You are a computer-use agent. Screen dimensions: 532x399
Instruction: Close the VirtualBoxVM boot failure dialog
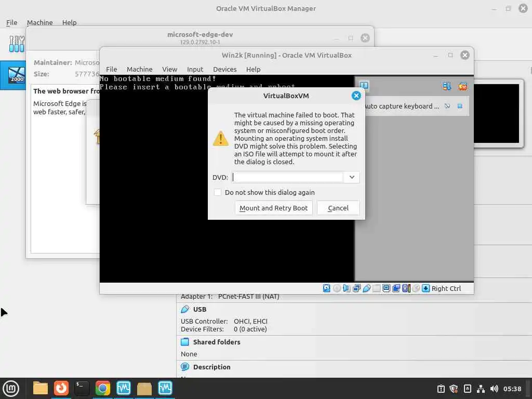point(356,96)
